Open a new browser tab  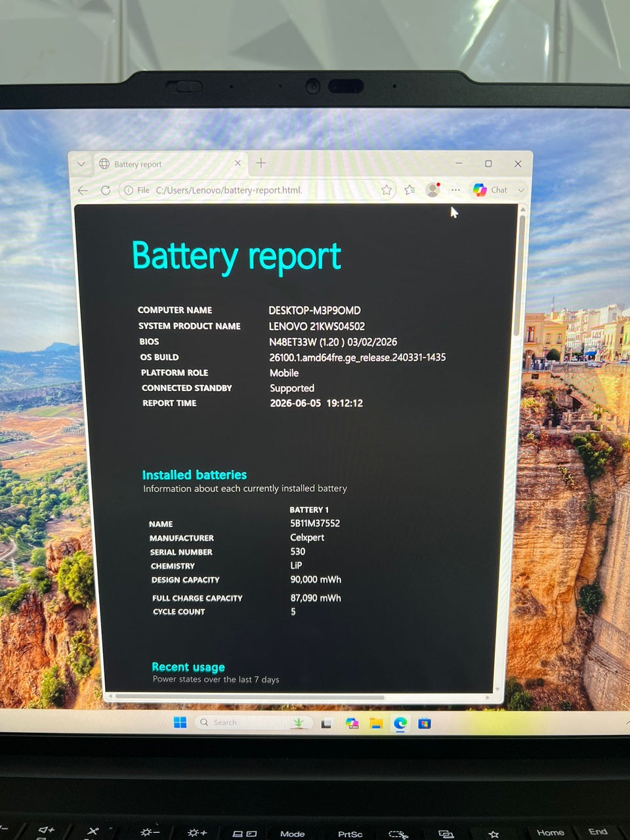(261, 163)
